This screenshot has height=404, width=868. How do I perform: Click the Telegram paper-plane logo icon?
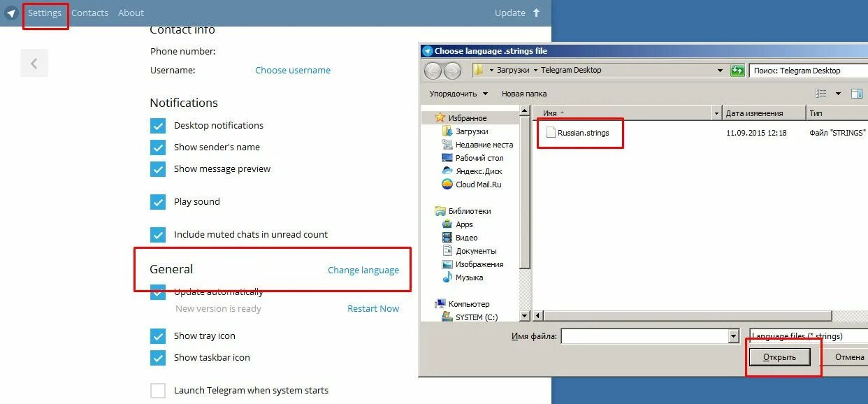coord(10,13)
